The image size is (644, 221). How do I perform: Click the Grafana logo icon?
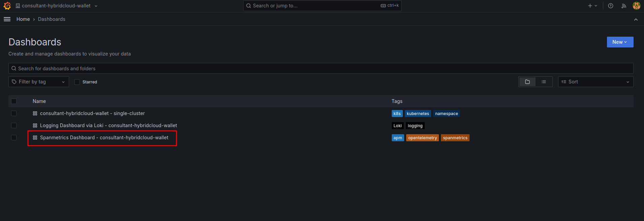7,6
